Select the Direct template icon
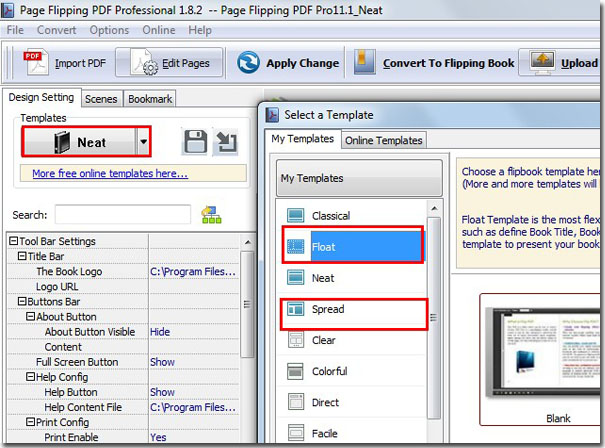 pyautogui.click(x=296, y=402)
